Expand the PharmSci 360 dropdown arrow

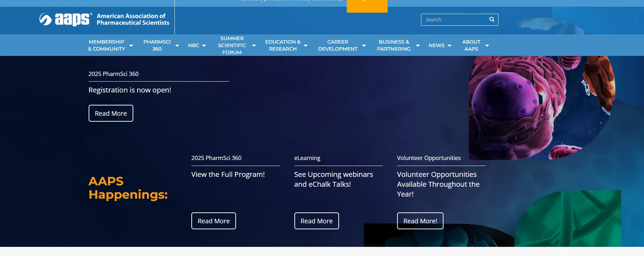177,46
